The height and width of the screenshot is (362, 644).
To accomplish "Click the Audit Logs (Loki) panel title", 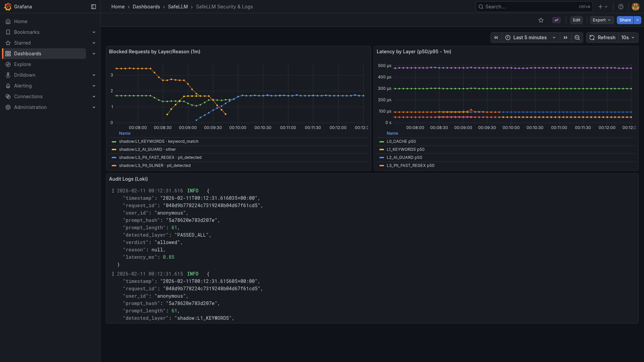I will (128, 179).
